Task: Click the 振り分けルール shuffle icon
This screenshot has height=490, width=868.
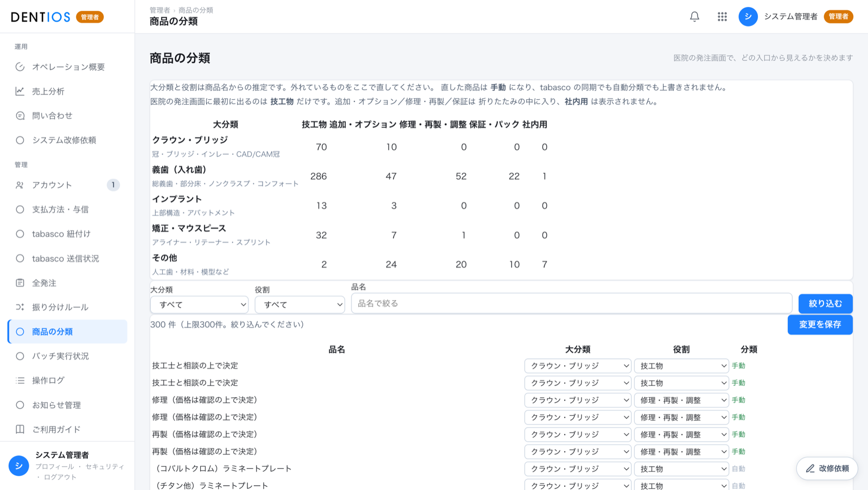Action: 20,307
